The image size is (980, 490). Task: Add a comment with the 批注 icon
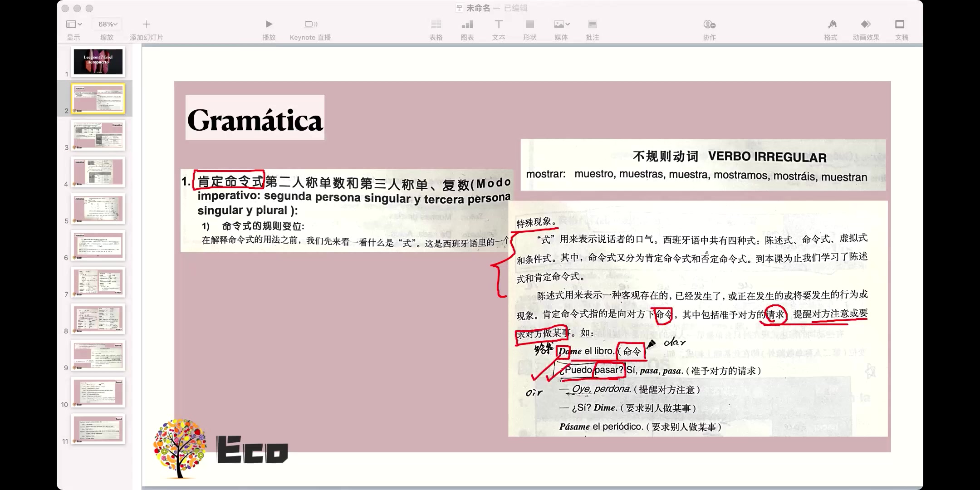coord(592,24)
